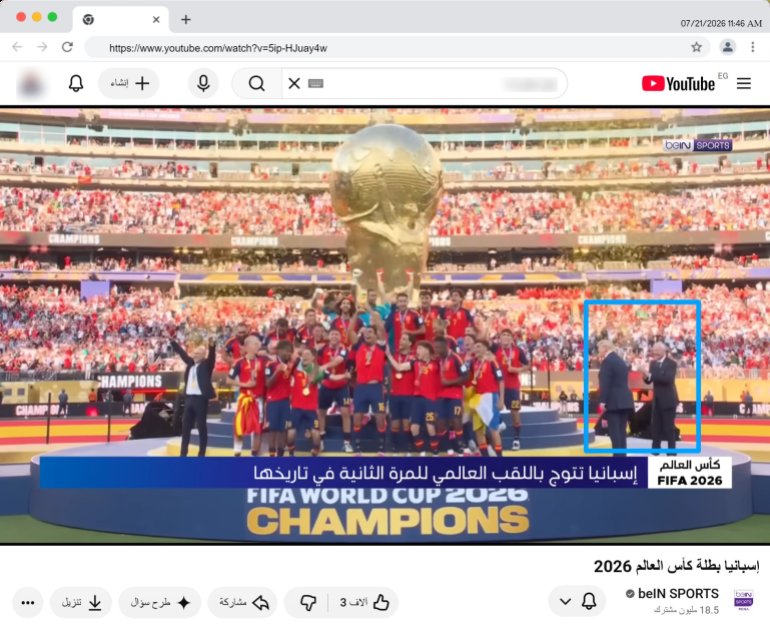
Task: Clear the search box with X
Action: click(x=294, y=83)
